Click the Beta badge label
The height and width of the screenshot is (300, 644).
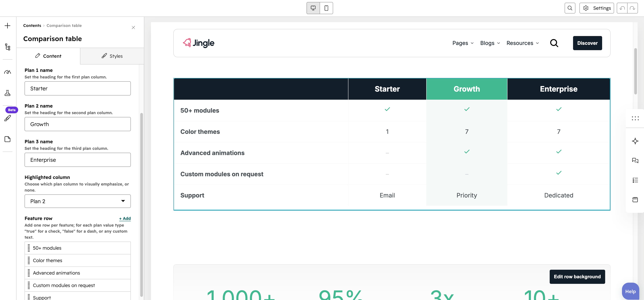(x=12, y=110)
